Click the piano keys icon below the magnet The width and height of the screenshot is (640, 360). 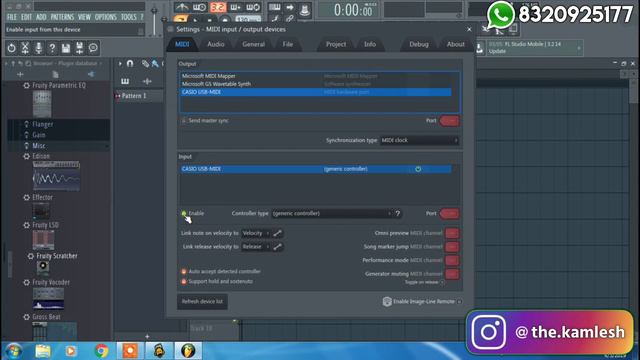click(125, 81)
